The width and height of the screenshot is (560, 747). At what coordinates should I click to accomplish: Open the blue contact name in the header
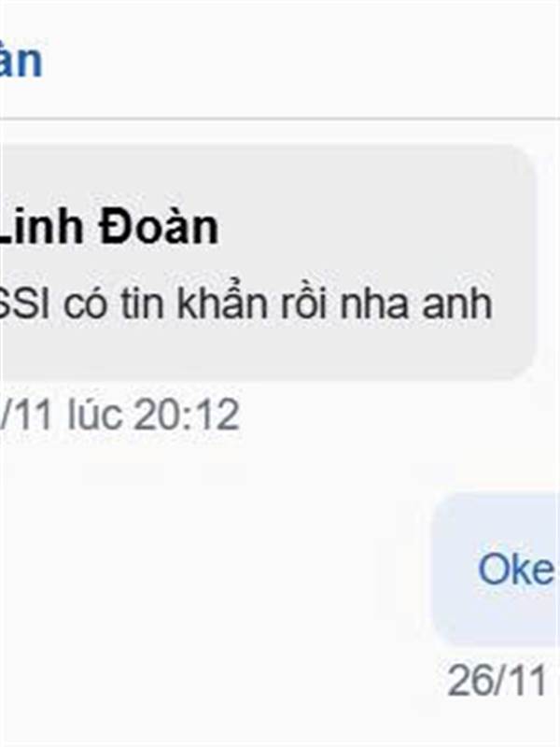click(21, 61)
